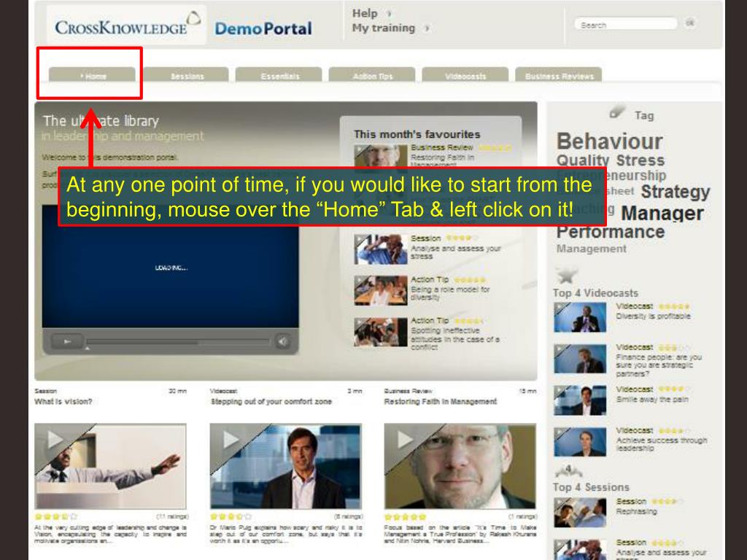Click the arrow beside My training

point(427,28)
